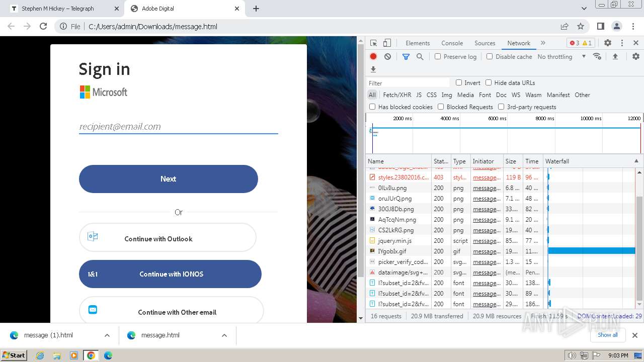Click the import HAR file arrow
Viewport: 644px width, 362px height.
click(615, 56)
